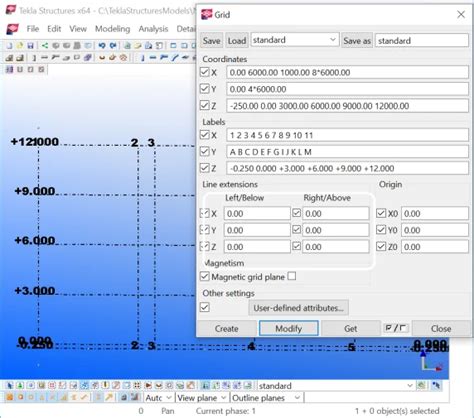Viewport: 474px width, 418px height.
Task: Click the orange reinforcement bar icon
Action: coord(102,58)
